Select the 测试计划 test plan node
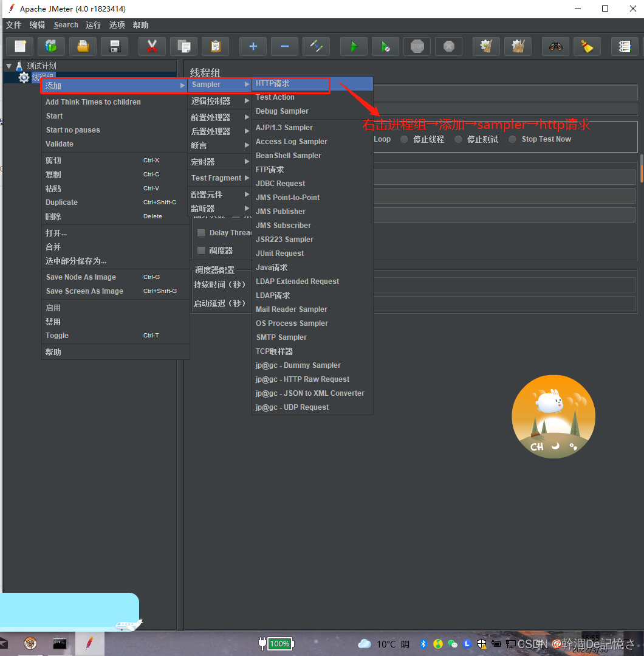Screen dimensions: 644x656 tap(41, 66)
